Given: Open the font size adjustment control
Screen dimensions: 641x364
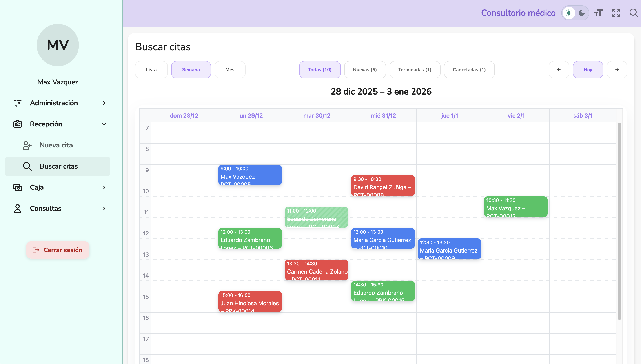Looking at the screenshot, I should coord(598,13).
